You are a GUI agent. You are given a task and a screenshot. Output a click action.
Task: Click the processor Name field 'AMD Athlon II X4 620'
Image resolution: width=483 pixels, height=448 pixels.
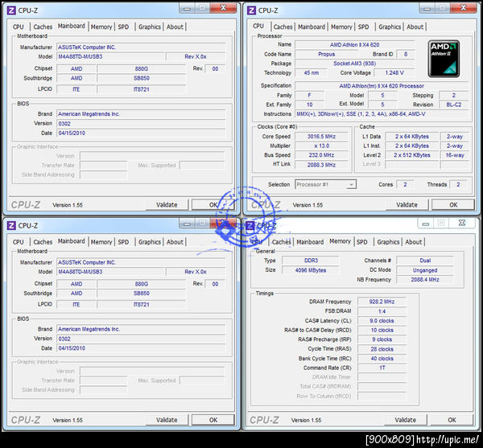[x=354, y=45]
